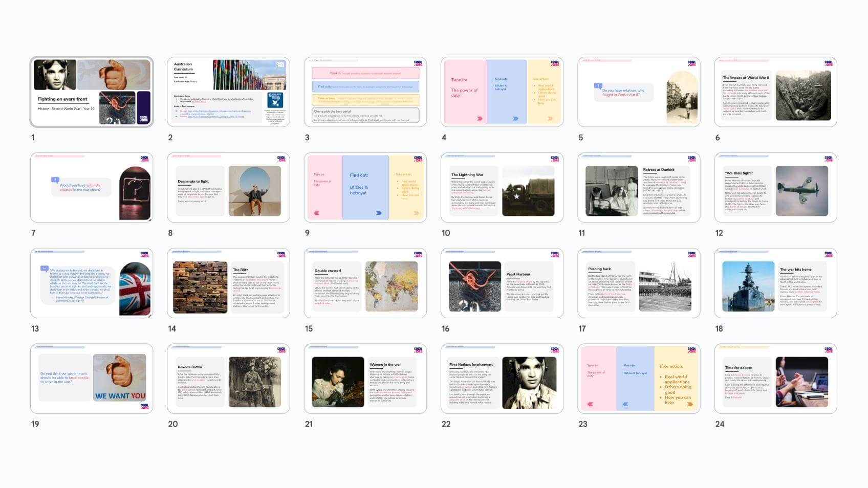This screenshot has height=488, width=868.
Task: Open slide 9 'Find out: Blitzes & betrayal'
Action: [365, 187]
